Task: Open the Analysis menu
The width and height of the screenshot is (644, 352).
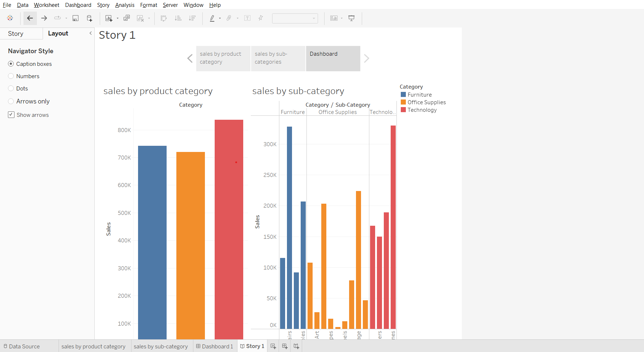Action: click(125, 5)
